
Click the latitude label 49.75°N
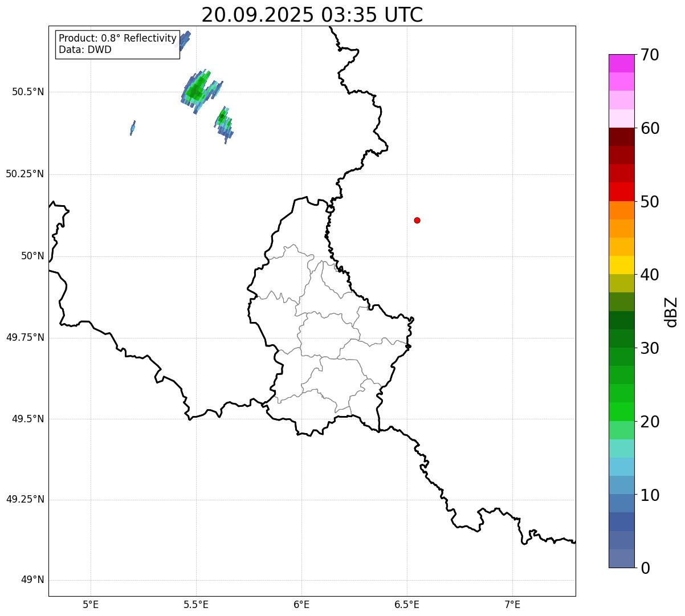click(x=25, y=337)
